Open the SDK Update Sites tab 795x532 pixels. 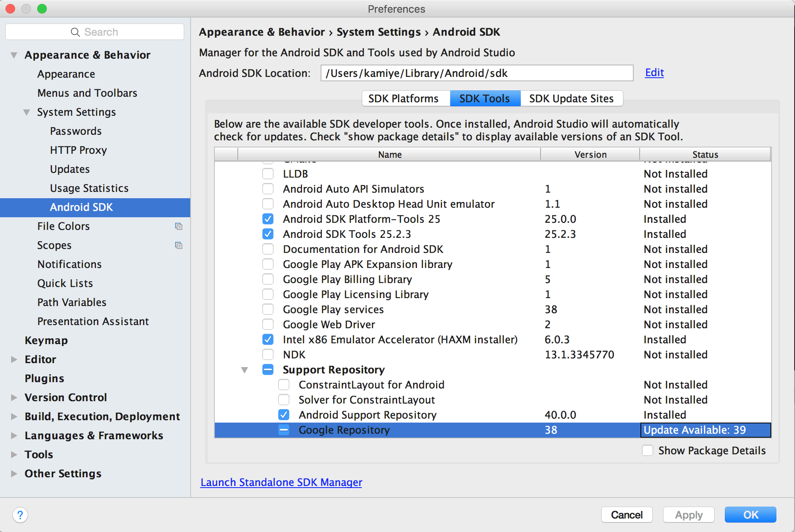pos(571,99)
